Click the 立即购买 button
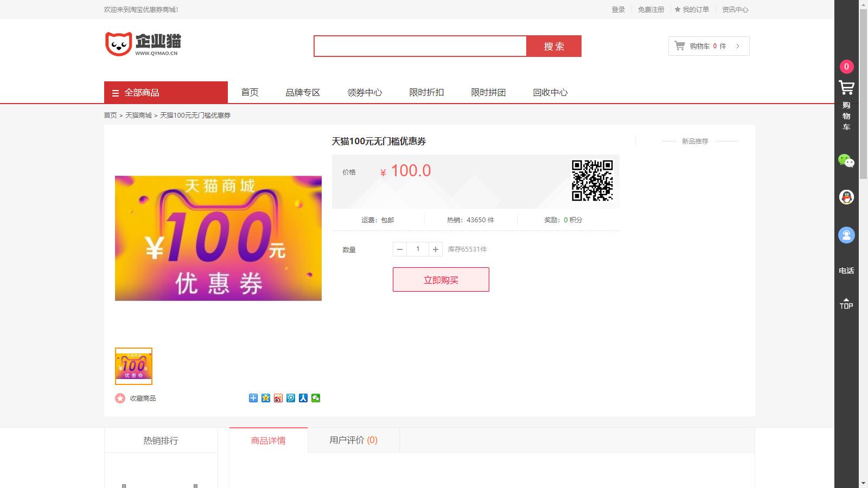Image resolution: width=868 pixels, height=488 pixels. [441, 280]
